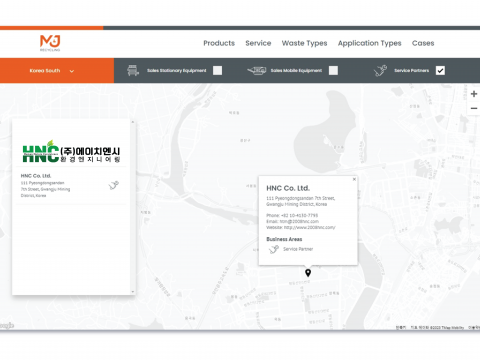Click the Service Partner icon in map popup
The height and width of the screenshot is (360, 480).
pos(274,249)
